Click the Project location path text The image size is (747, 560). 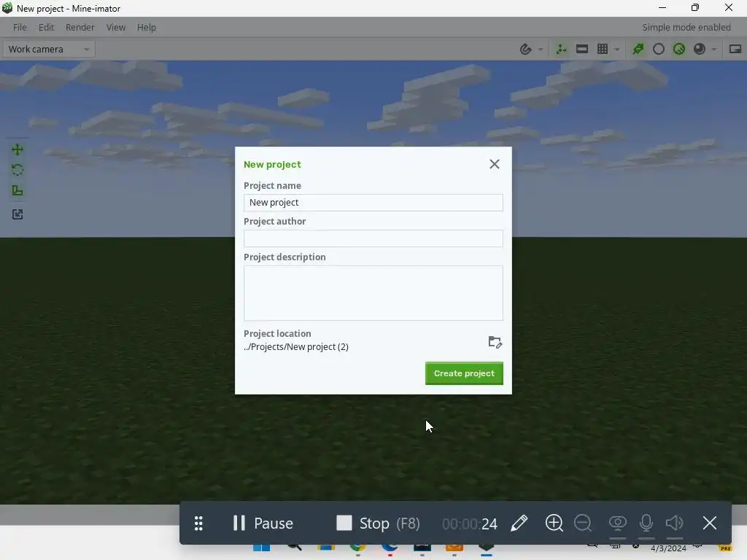pyautogui.click(x=296, y=347)
